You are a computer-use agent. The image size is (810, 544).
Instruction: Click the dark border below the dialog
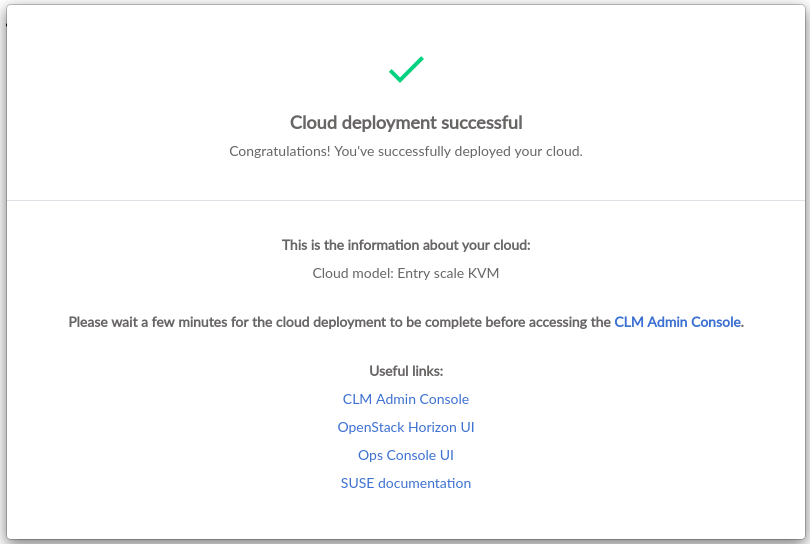pos(405,541)
